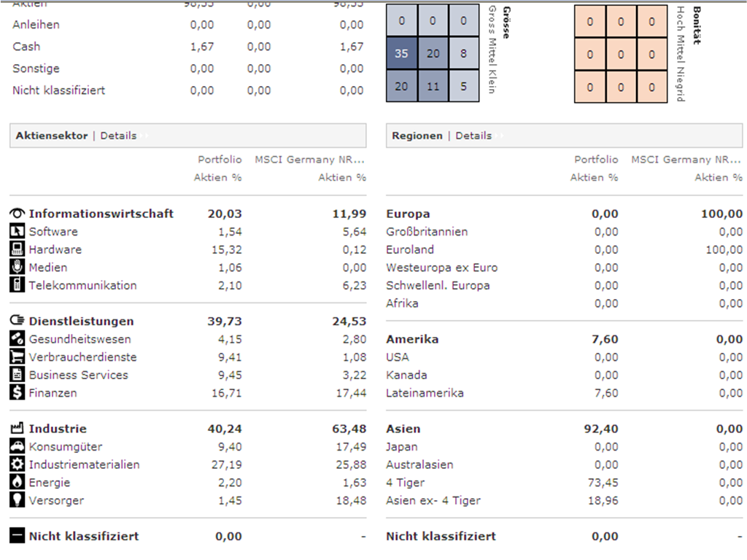
Task: Select the 4 Tiger region label
Action: tap(405, 483)
